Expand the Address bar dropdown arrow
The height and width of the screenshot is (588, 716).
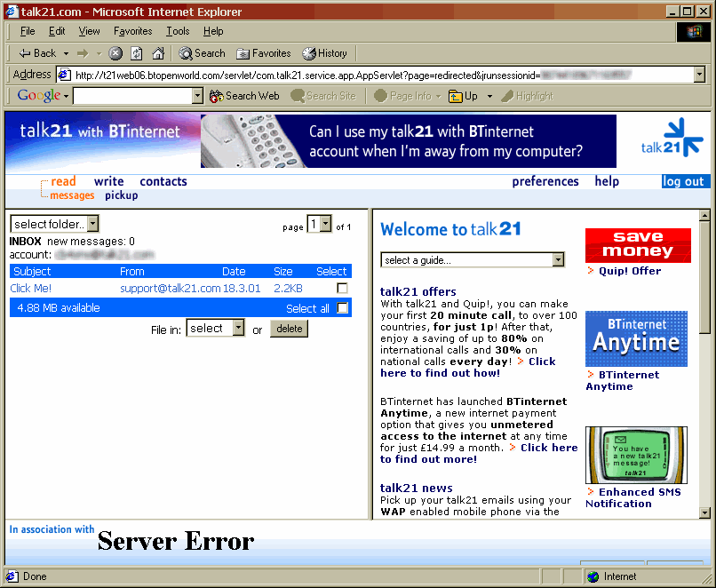coord(699,75)
